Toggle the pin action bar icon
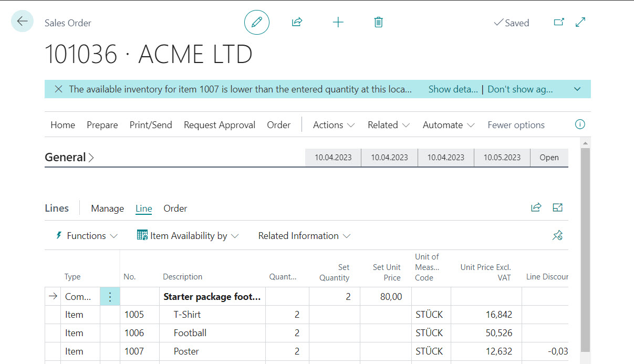The height and width of the screenshot is (364, 634). (x=558, y=236)
